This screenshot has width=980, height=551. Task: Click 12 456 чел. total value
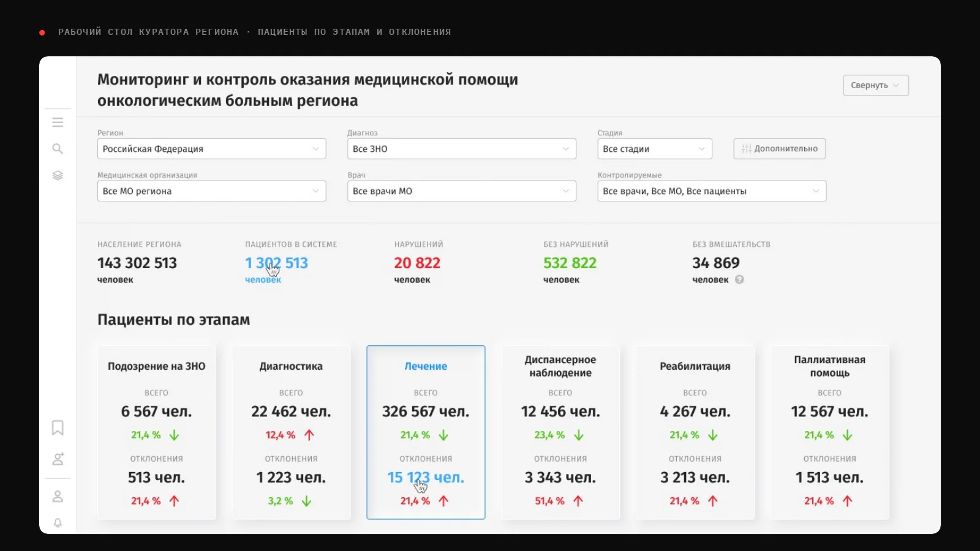560,411
